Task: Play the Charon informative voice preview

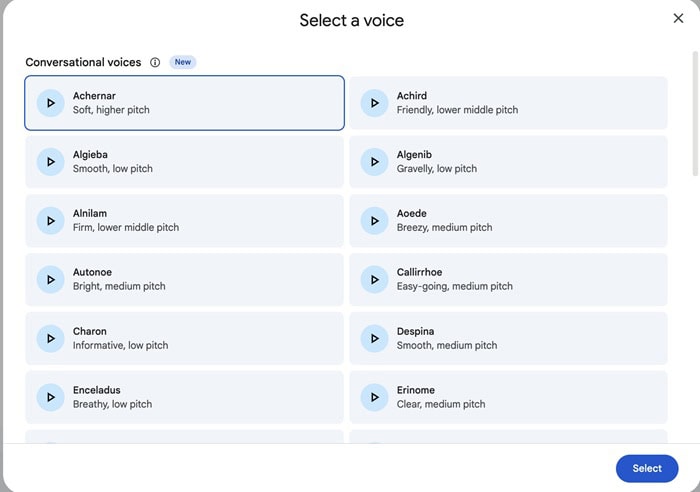Action: click(50, 338)
